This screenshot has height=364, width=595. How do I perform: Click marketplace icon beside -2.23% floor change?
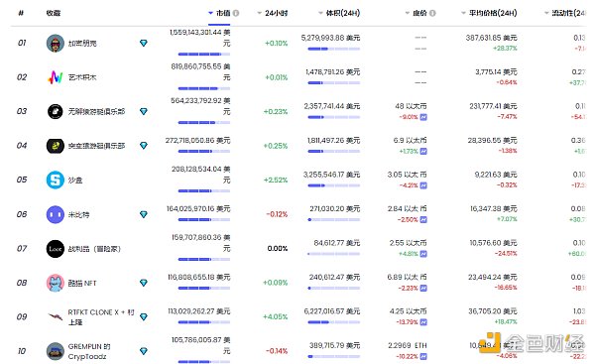(x=423, y=288)
